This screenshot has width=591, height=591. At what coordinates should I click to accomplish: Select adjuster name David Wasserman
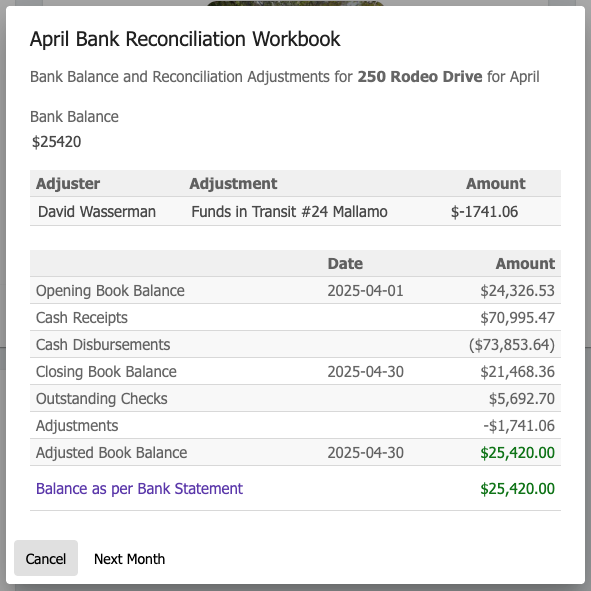click(97, 211)
